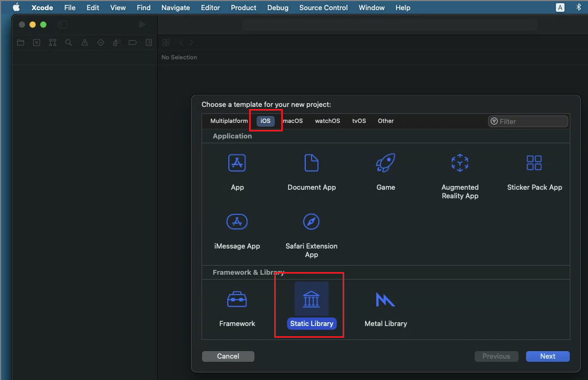Select the Metal Library template
The height and width of the screenshot is (380, 588).
tap(385, 299)
